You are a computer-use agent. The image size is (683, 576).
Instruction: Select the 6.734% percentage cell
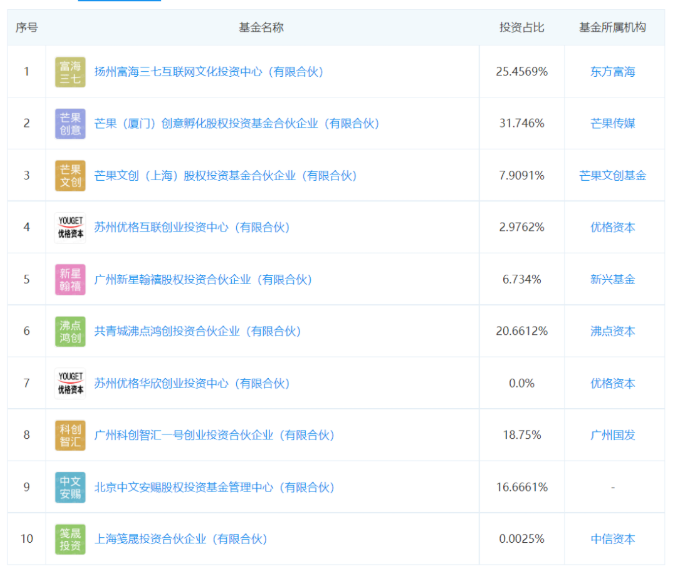[x=522, y=279]
